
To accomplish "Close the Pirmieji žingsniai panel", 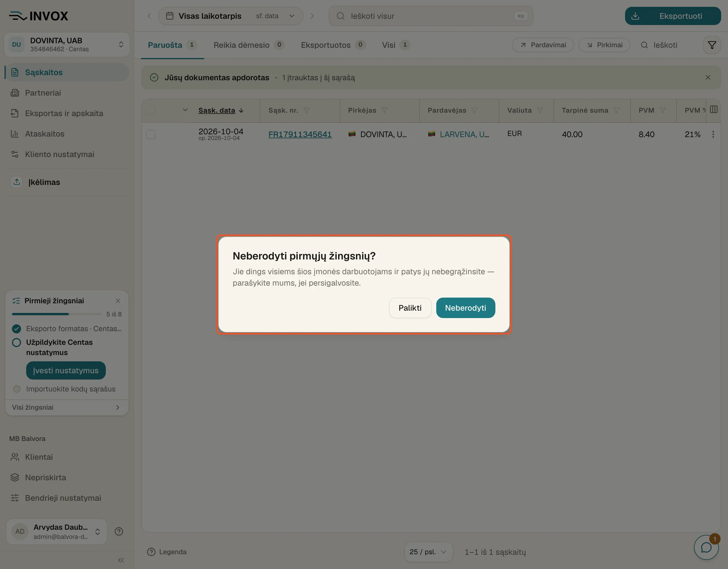I will 118,301.
